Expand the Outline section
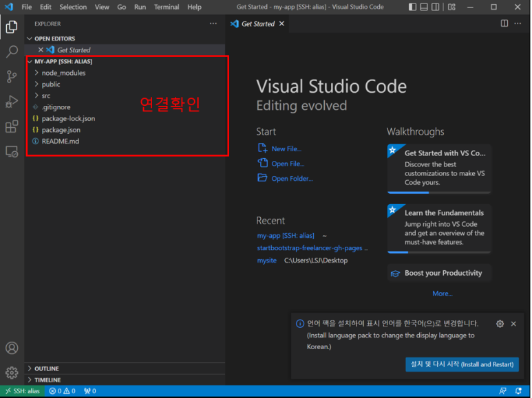Viewport: 532px width, 398px height. (30, 368)
